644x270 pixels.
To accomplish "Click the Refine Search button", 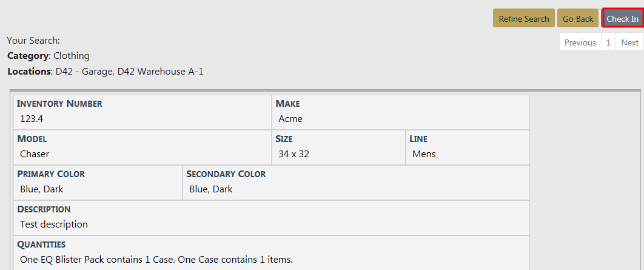I will [523, 18].
